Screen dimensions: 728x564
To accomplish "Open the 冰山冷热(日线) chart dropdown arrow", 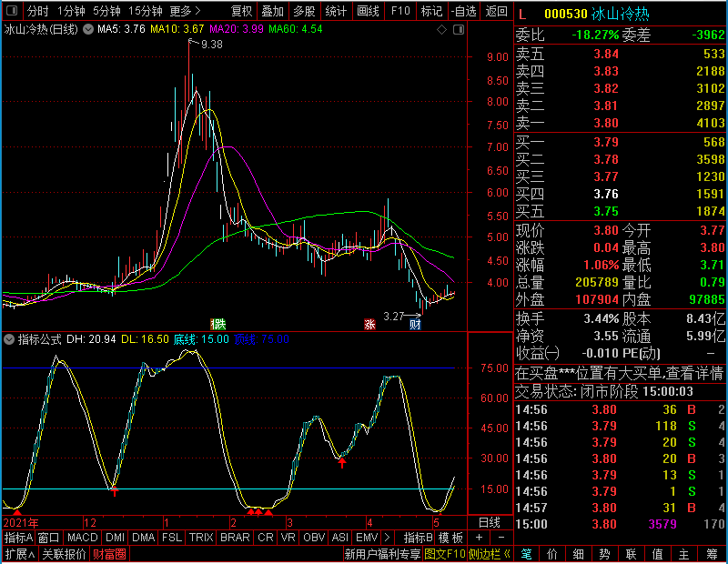I will coord(87,29).
